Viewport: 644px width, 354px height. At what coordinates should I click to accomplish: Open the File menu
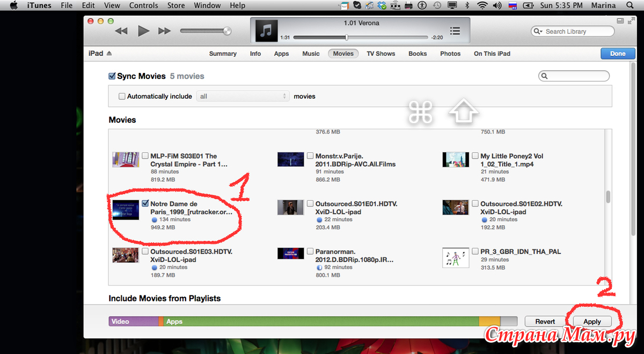pyautogui.click(x=67, y=6)
